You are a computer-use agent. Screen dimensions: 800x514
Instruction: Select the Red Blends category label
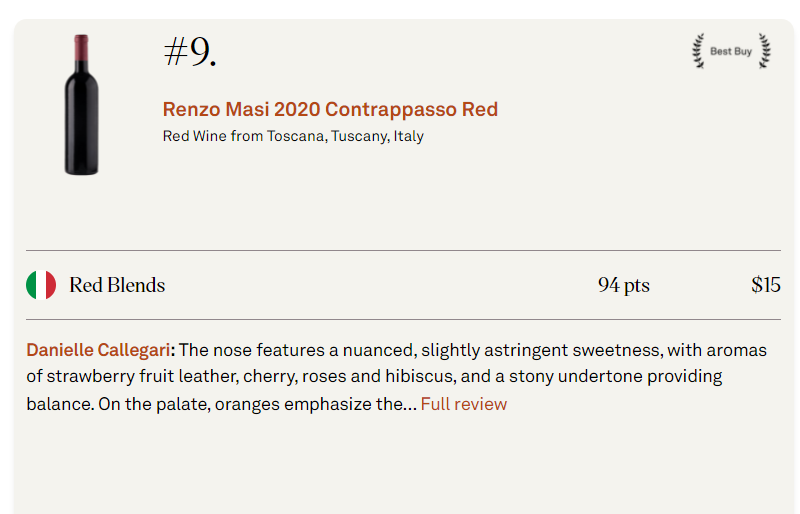pos(117,285)
